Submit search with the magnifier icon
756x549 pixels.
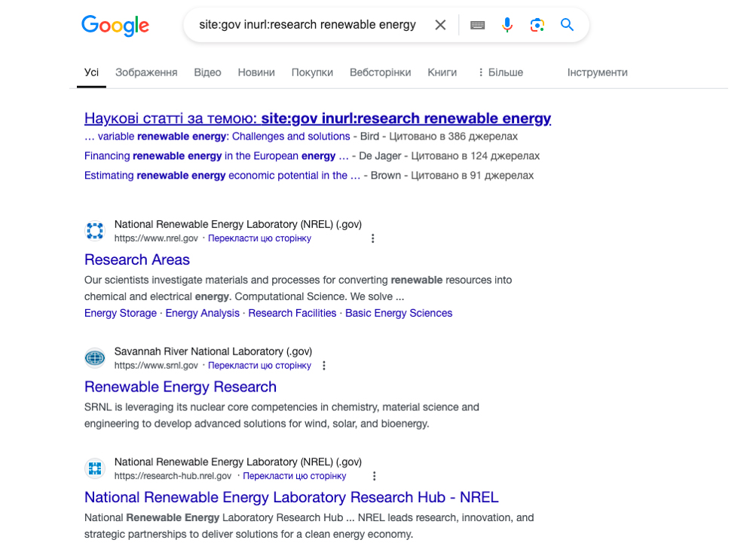coord(567,25)
